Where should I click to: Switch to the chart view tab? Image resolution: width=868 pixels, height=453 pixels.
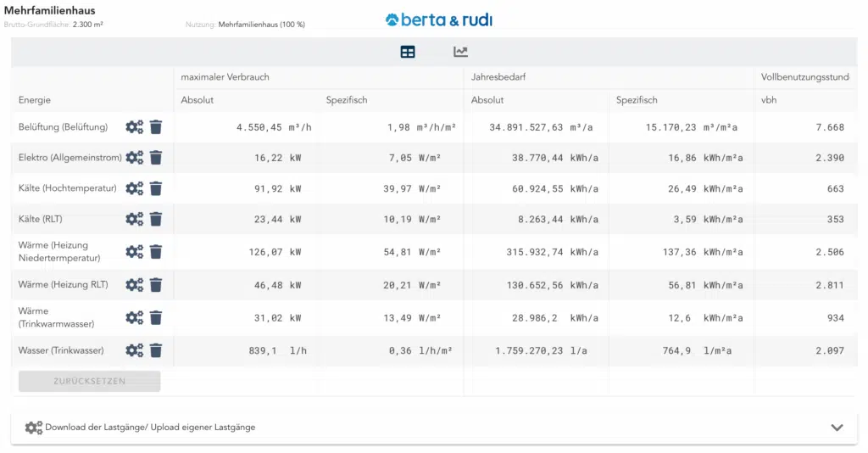460,52
